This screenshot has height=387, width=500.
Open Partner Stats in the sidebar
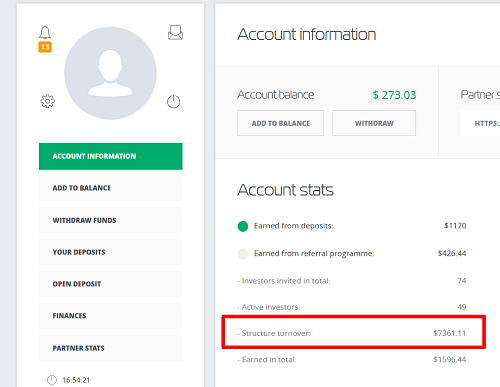(111, 348)
